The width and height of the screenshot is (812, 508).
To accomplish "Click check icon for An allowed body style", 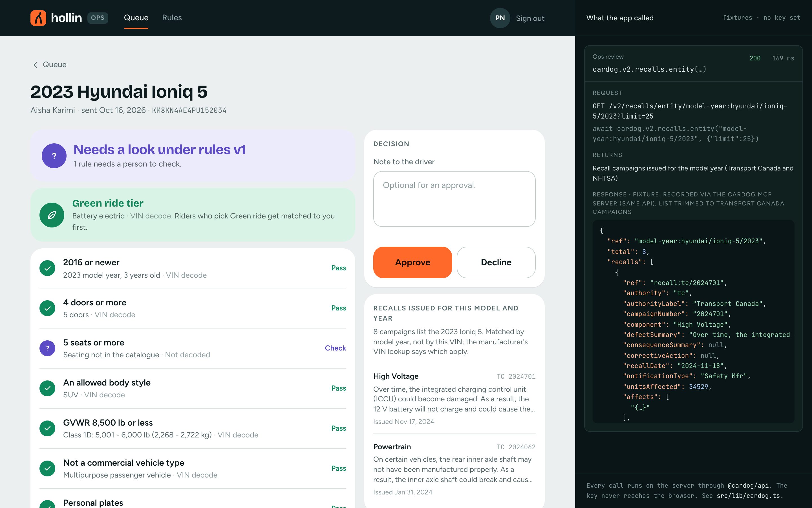I will (x=47, y=388).
